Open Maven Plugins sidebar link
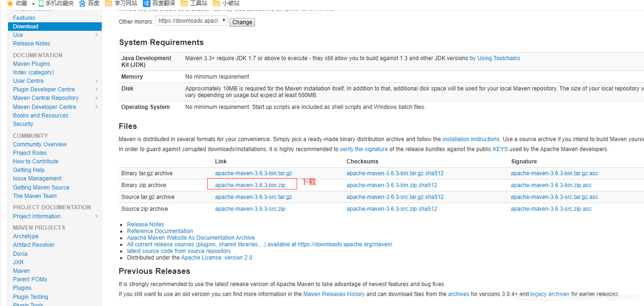 pos(32,64)
